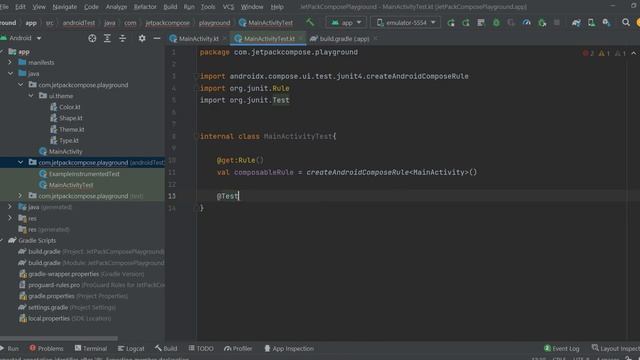Click Expand All icon in Project panel

[x=107, y=38]
